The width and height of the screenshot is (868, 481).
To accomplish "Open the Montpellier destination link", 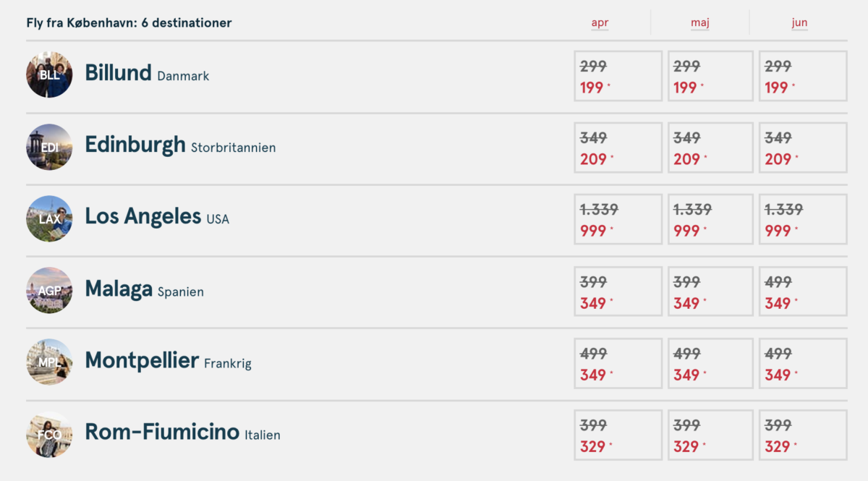I will tap(142, 360).
